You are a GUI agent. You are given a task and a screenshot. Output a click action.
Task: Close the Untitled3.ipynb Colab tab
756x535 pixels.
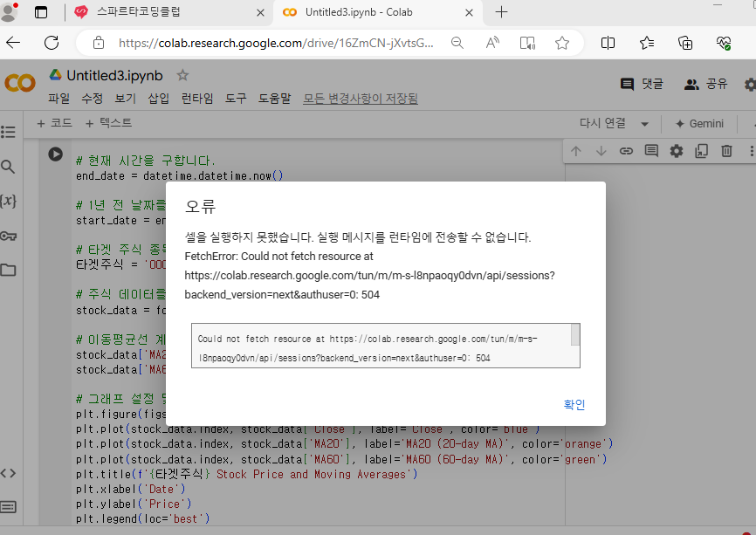click(x=469, y=12)
